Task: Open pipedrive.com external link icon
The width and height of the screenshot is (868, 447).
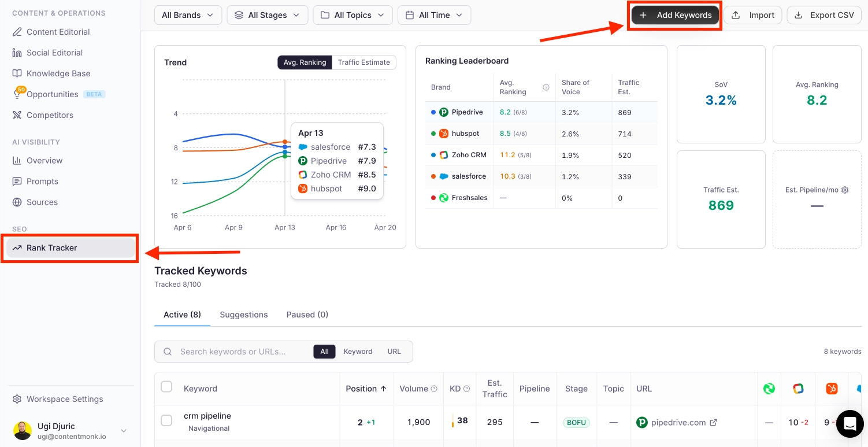Action: [713, 423]
